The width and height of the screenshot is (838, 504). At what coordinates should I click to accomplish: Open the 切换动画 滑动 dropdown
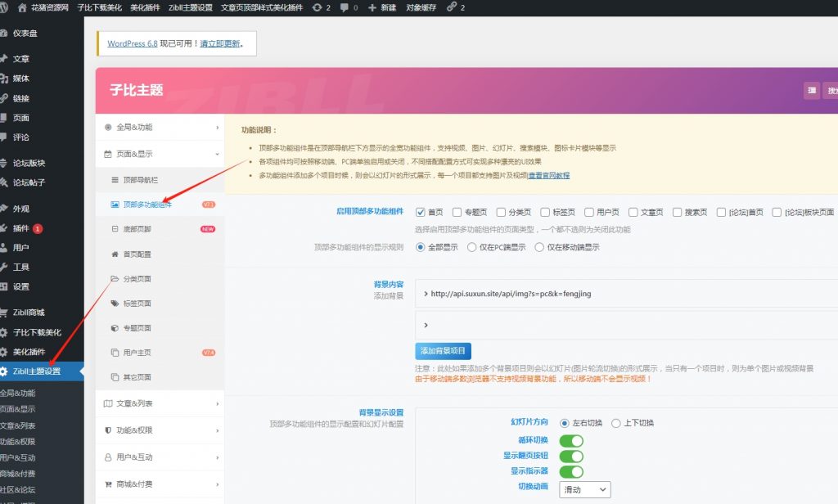[584, 489]
